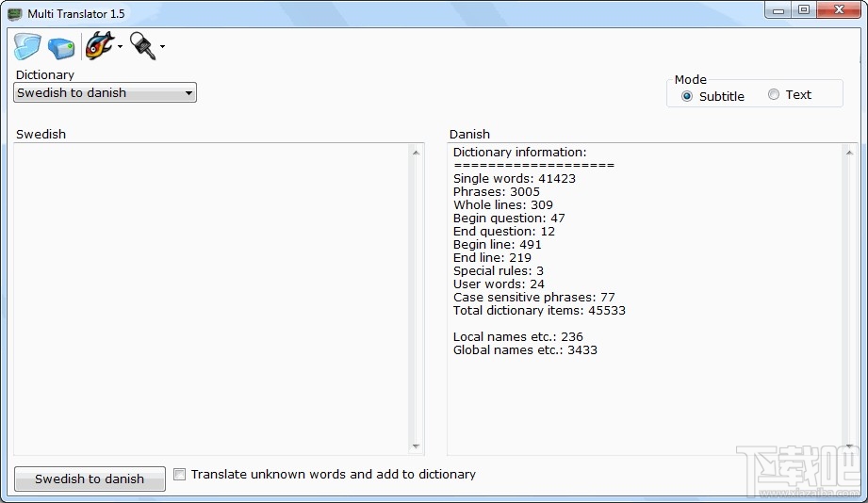Click the 'Case sensitive phrases: 77' line

point(533,297)
